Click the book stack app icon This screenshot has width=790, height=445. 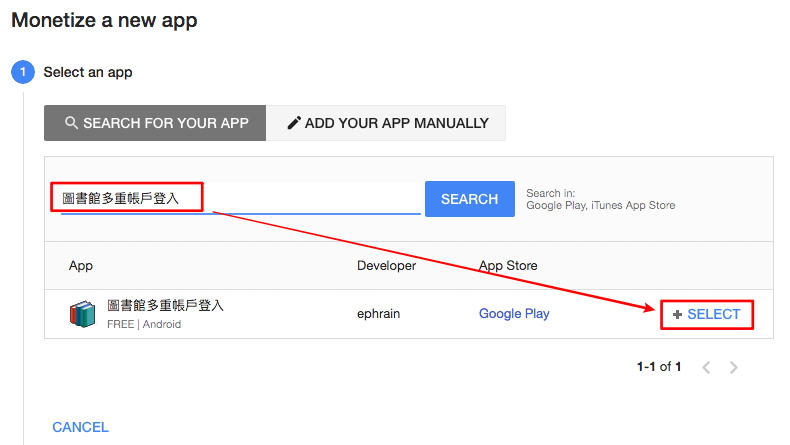[x=82, y=314]
